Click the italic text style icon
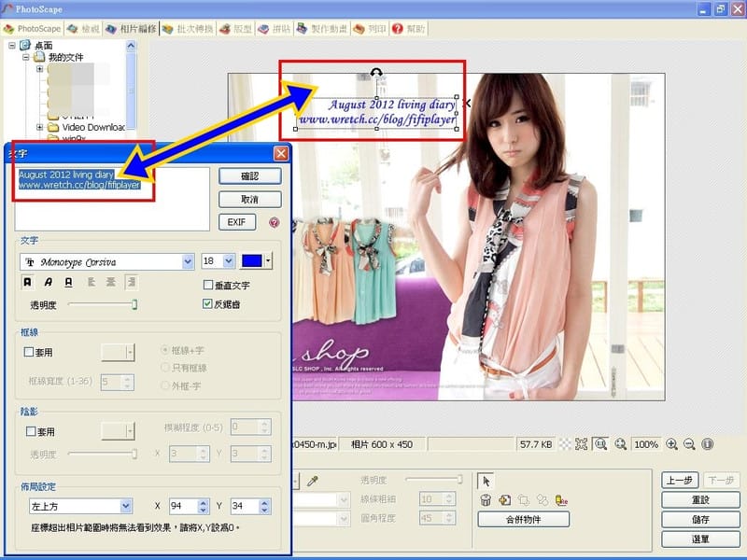Viewport: 747px width, 560px height. [49, 282]
